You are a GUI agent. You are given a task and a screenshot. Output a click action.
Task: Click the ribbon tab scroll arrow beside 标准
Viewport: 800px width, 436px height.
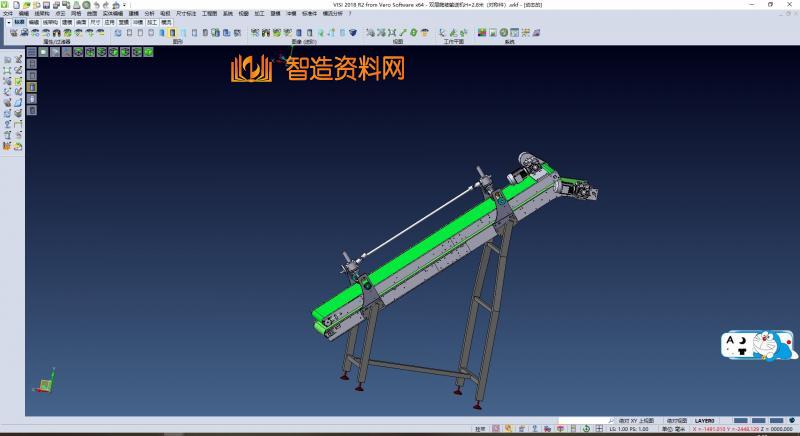[8, 23]
